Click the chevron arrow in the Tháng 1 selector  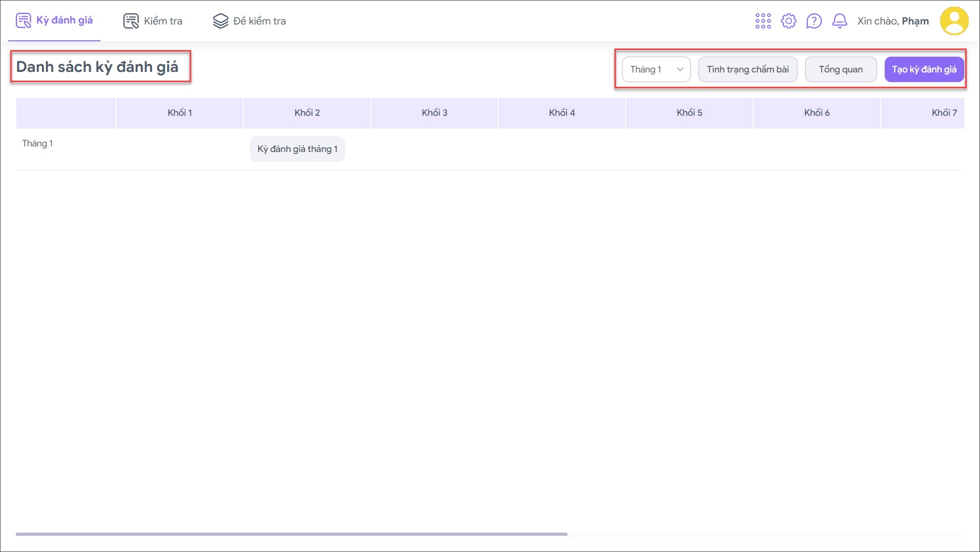680,69
